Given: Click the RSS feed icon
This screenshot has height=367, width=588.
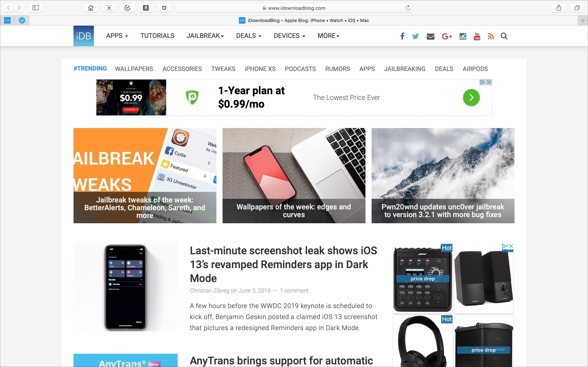Looking at the screenshot, I should [490, 35].
